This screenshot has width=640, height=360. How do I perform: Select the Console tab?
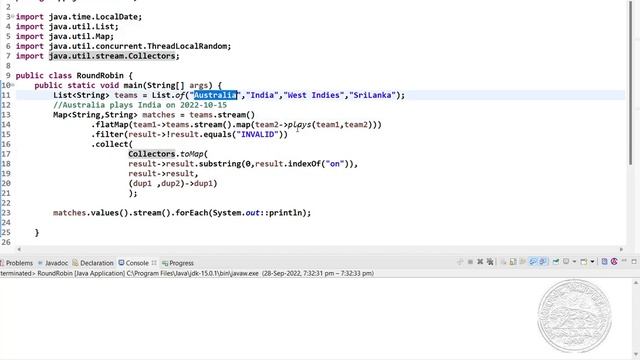click(x=134, y=263)
